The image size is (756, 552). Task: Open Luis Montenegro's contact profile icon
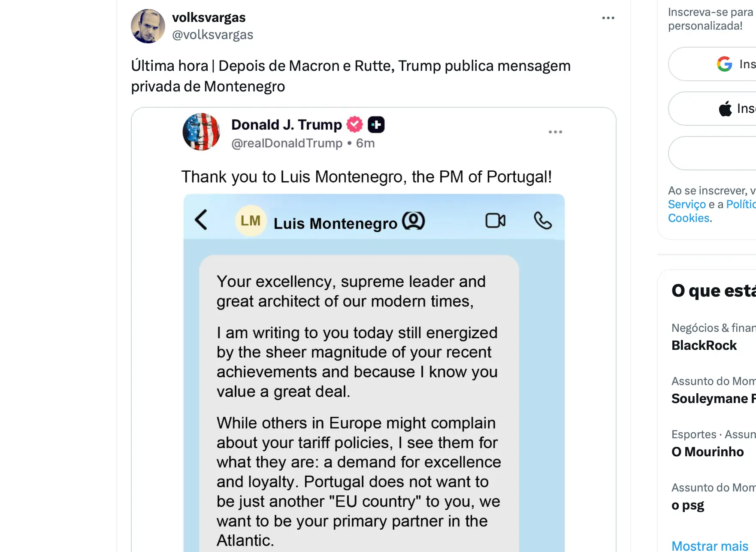coord(413,221)
